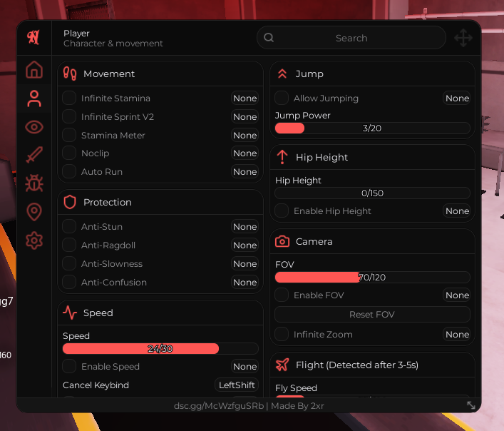Toggle Enable FOV checkbox
Screen dimensions: 504x431
click(x=282, y=295)
